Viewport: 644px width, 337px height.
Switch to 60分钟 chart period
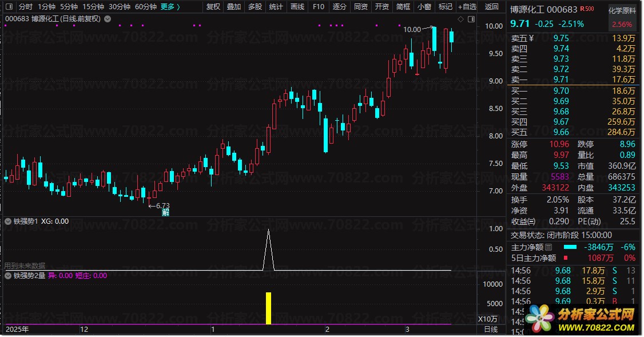(x=145, y=6)
